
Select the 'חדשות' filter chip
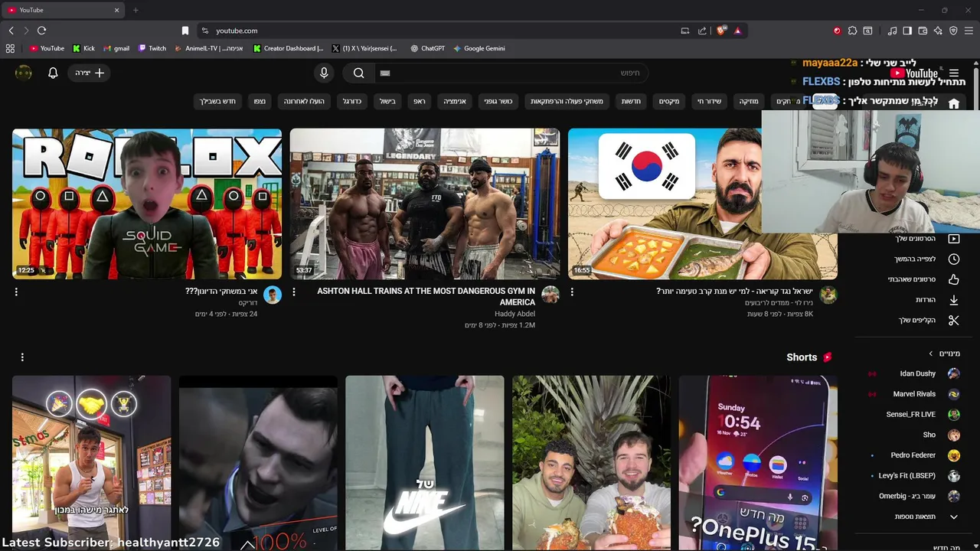(631, 101)
